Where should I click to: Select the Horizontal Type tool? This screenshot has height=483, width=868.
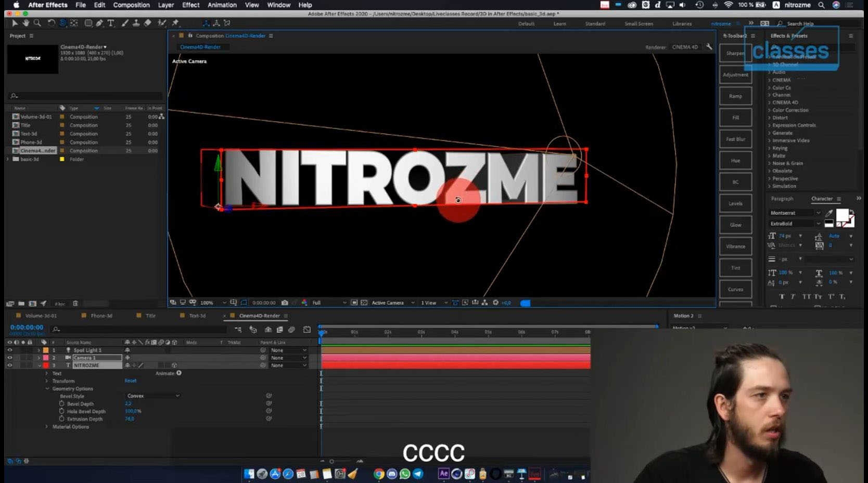point(111,23)
